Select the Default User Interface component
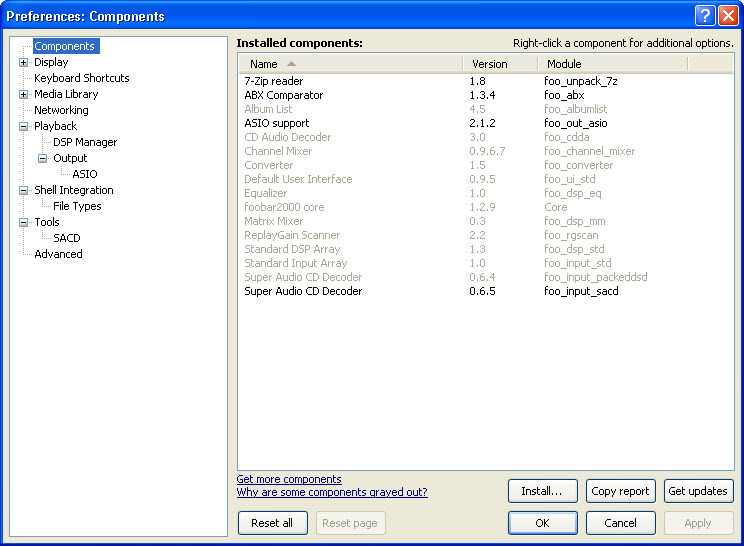This screenshot has width=744, height=546. click(x=485, y=179)
